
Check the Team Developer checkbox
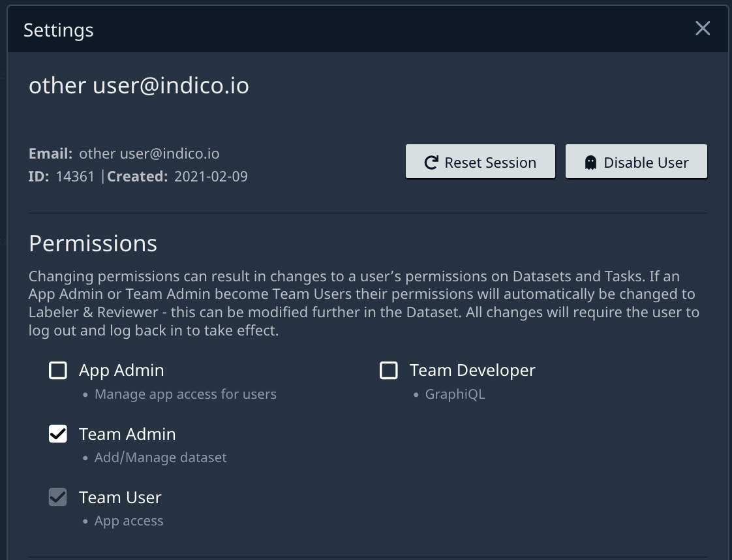pyautogui.click(x=389, y=371)
